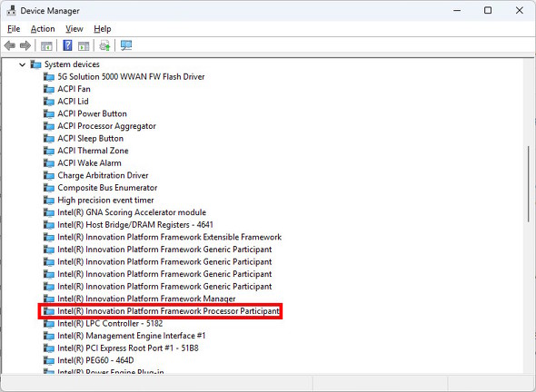This screenshot has width=536, height=392.
Task: Select the ACPI Thermal Zone device
Action: [x=93, y=151]
